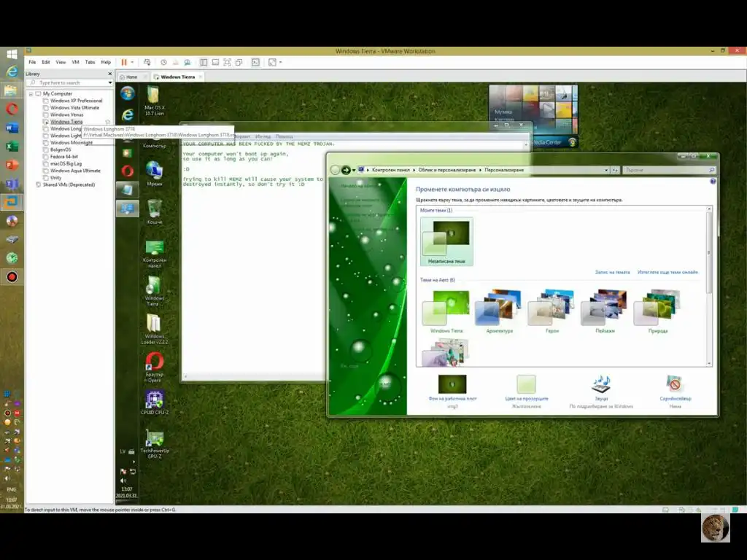Collapse the My Computer tree node
This screenshot has height=560, width=747.
point(31,94)
